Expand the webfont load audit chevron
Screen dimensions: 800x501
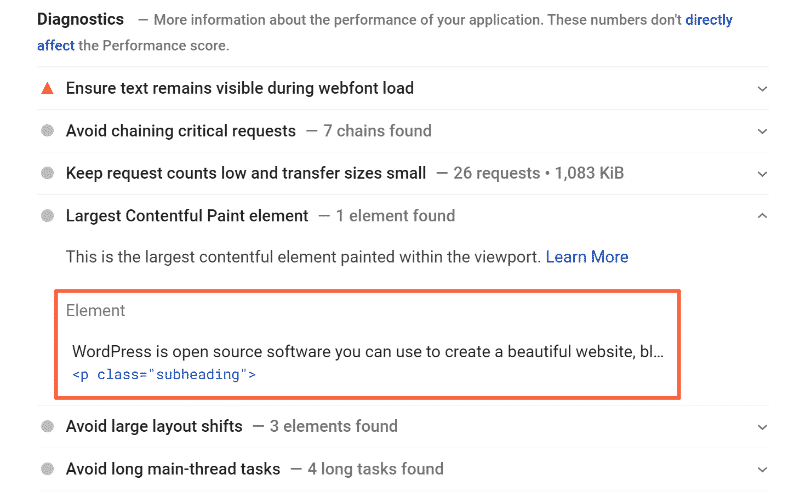tap(762, 88)
